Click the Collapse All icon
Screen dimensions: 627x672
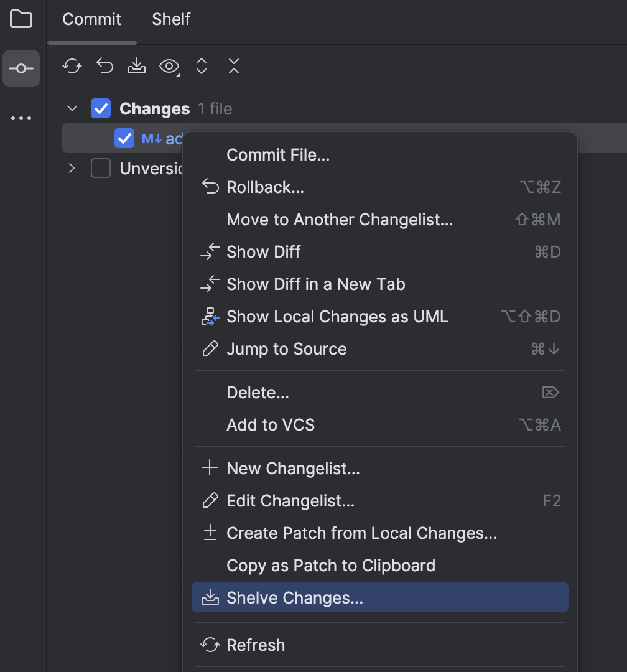pos(233,66)
